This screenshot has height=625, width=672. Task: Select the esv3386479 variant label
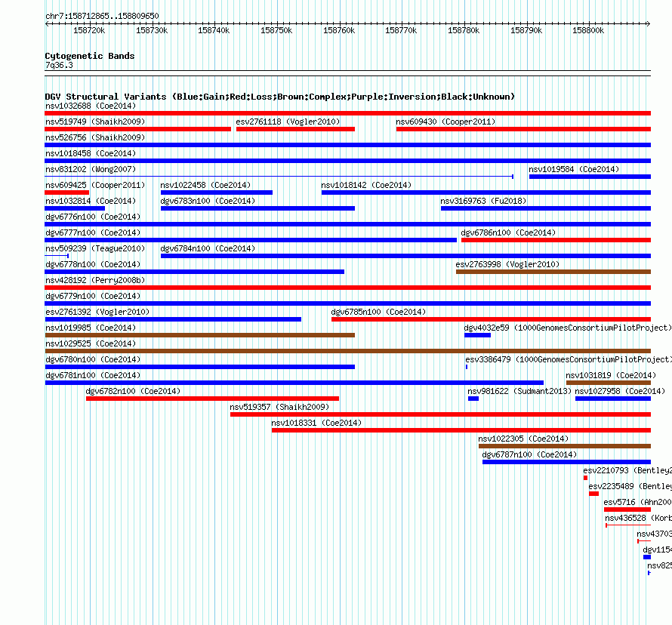[569, 359]
